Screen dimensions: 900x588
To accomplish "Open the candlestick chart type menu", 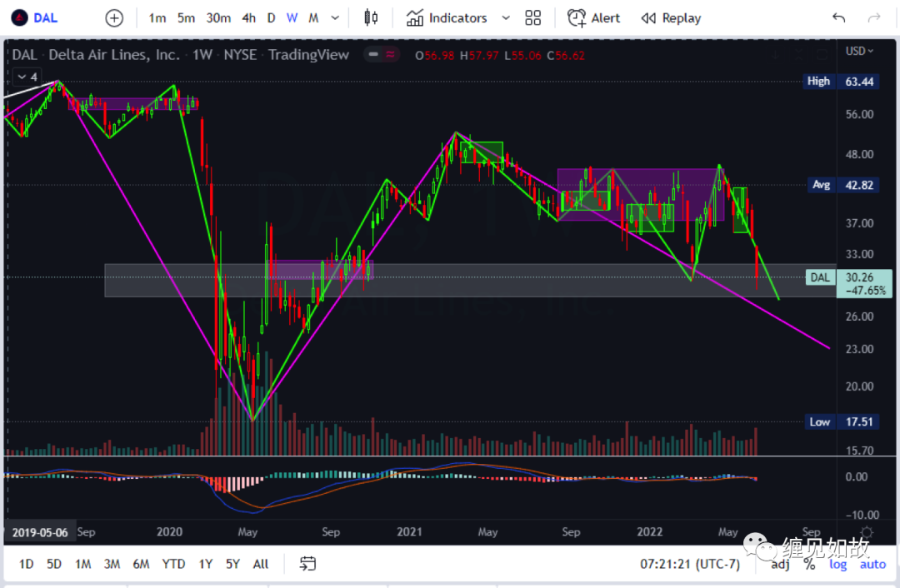I will [372, 17].
